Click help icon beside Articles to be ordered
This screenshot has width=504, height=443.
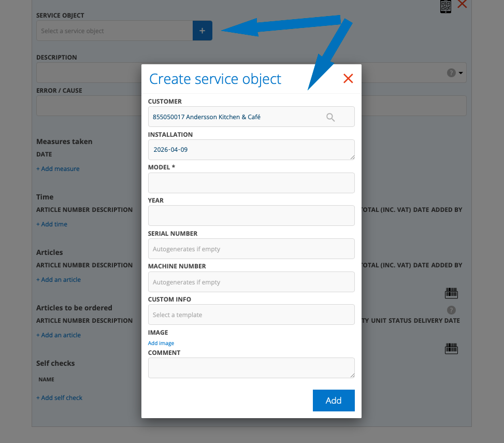coord(451,310)
